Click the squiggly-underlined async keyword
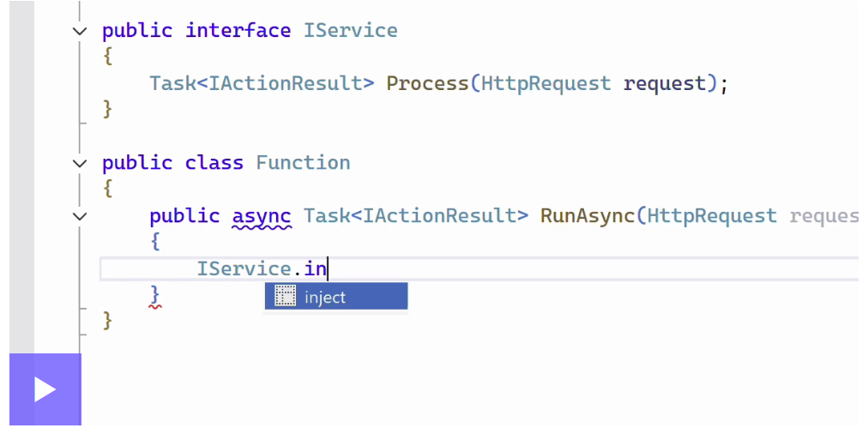The image size is (868, 428). pos(262,216)
